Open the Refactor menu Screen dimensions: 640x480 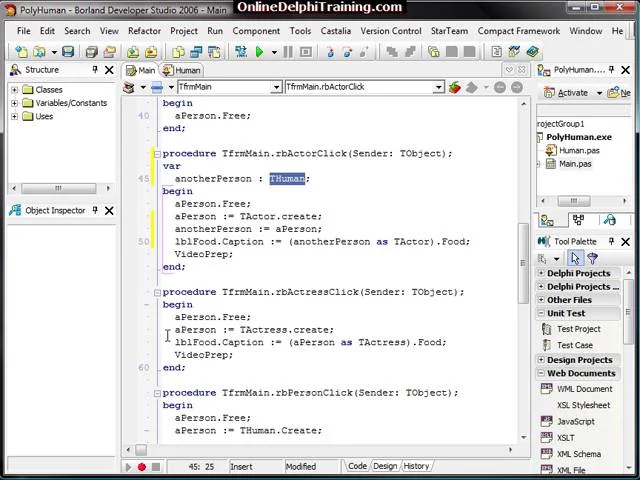tap(144, 31)
